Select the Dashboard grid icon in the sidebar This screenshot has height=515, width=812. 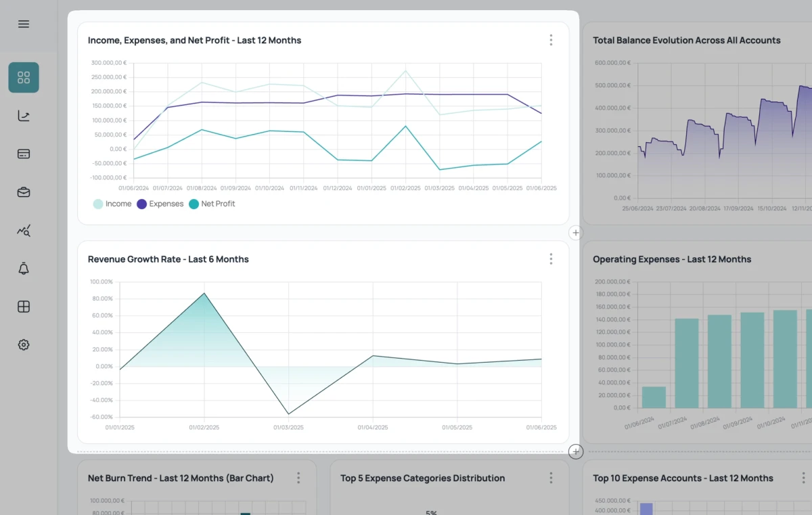coord(23,77)
